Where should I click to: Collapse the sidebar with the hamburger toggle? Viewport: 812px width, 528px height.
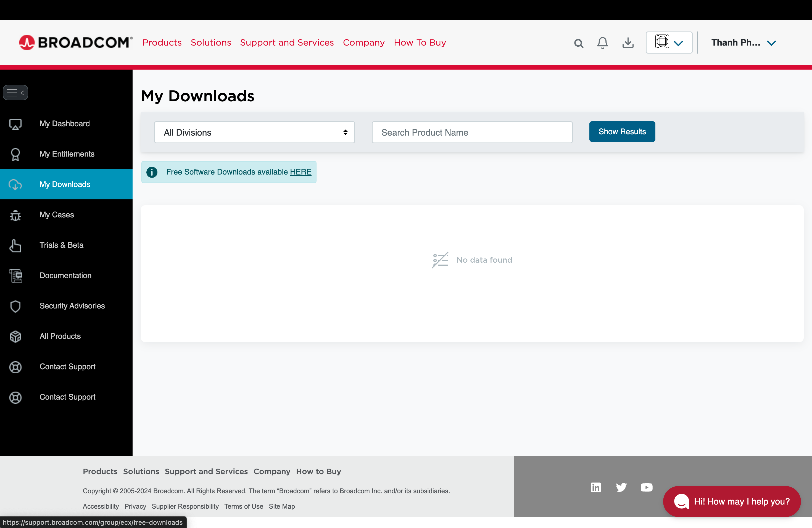click(15, 93)
